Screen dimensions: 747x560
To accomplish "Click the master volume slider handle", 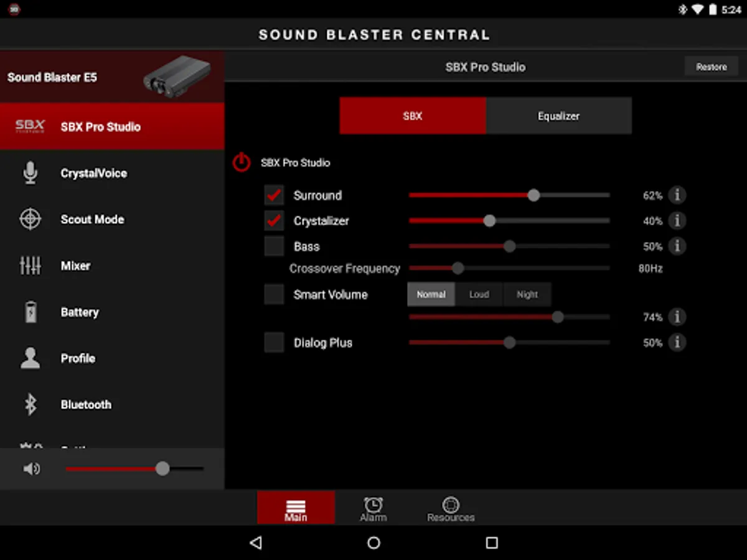I will tap(162, 469).
